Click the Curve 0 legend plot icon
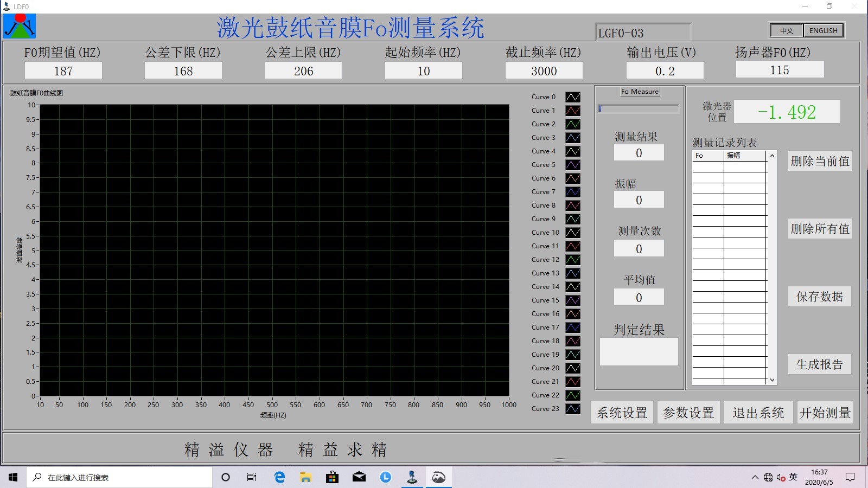This screenshot has width=868, height=488. click(x=573, y=97)
